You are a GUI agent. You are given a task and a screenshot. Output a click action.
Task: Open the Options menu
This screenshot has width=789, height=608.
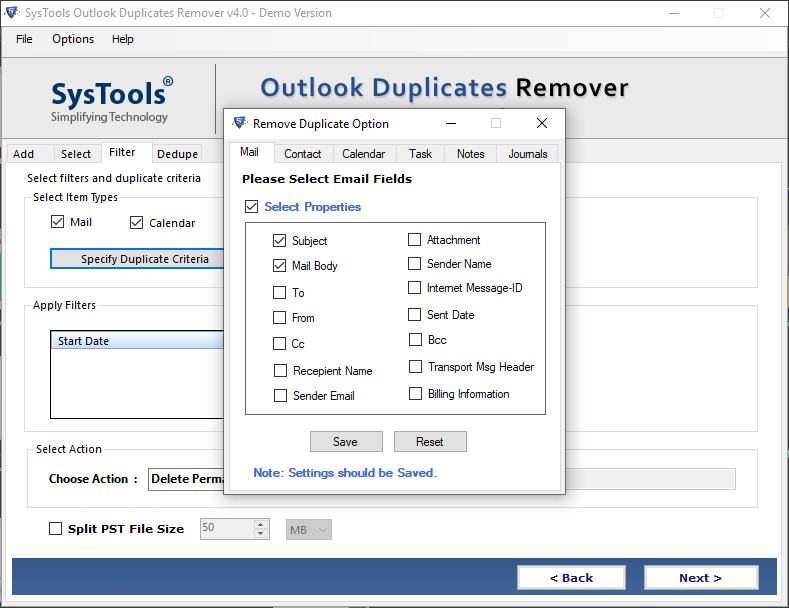click(x=73, y=39)
